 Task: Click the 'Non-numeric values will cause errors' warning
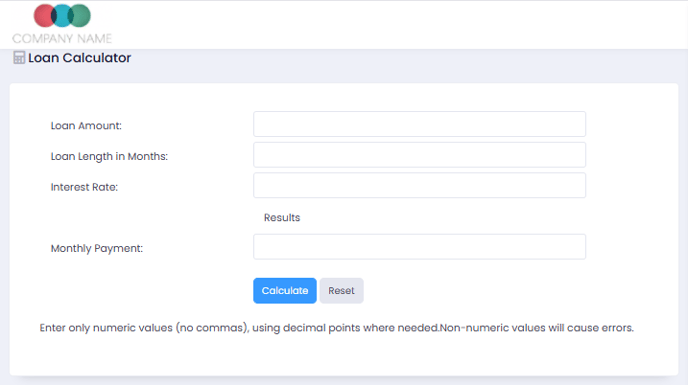[537, 328]
